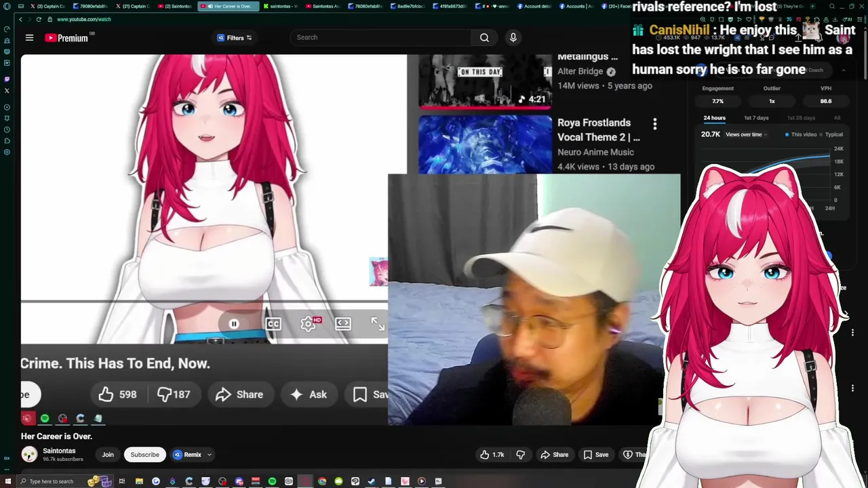
Task: Open Spotify from the taskbar
Action: click(272, 481)
